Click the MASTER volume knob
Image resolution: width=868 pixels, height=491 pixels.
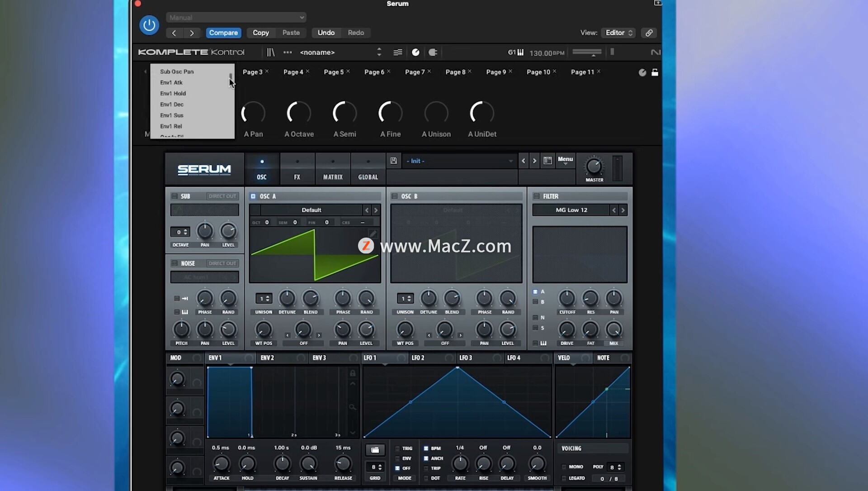click(x=594, y=167)
